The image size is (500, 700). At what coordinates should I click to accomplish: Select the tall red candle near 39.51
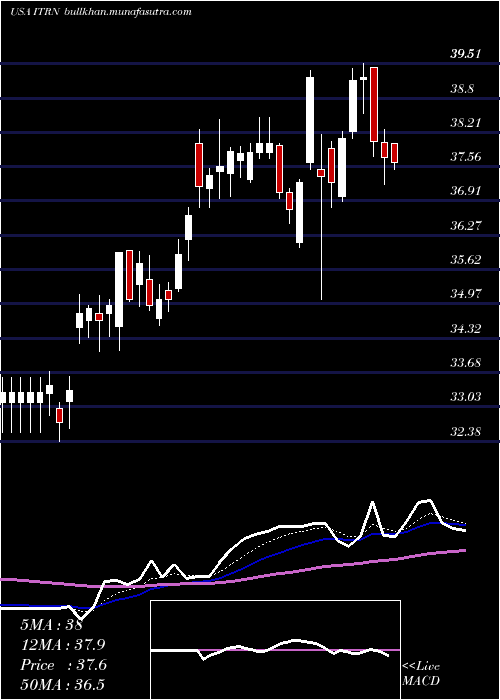[x=374, y=104]
